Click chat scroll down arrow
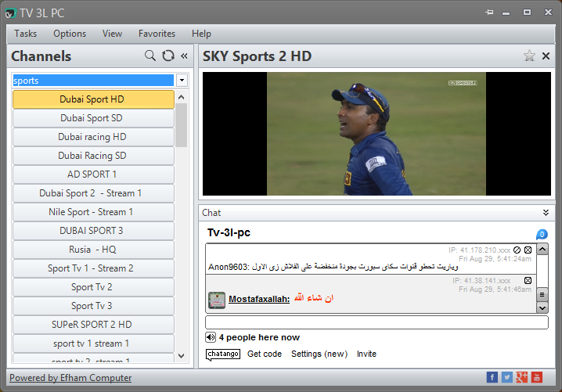Viewport: 562px width, 392px height. point(542,307)
